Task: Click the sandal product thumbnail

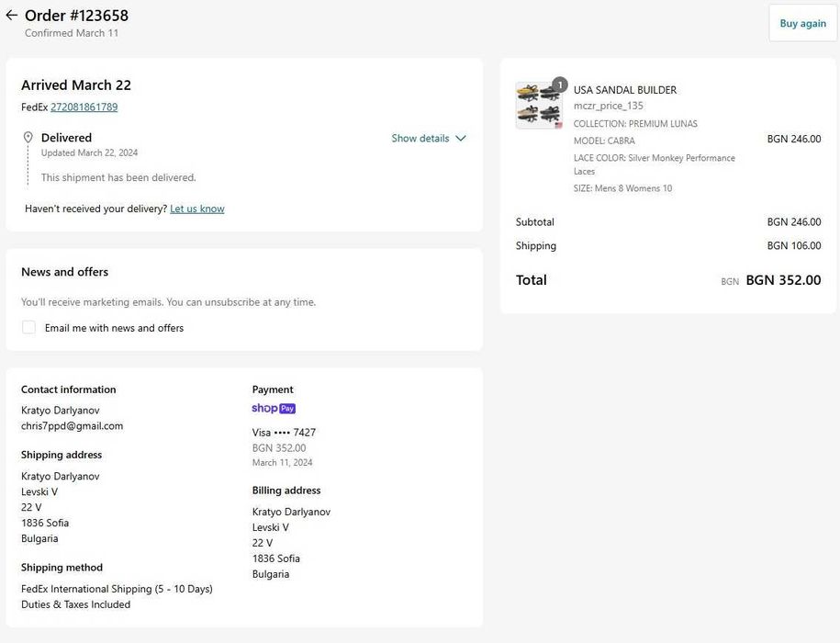Action: [539, 105]
